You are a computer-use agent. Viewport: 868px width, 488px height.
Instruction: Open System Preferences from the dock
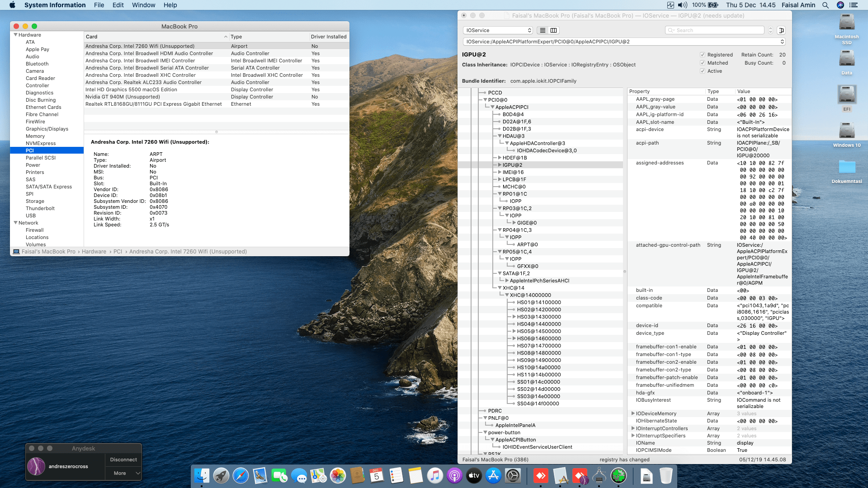point(513,475)
